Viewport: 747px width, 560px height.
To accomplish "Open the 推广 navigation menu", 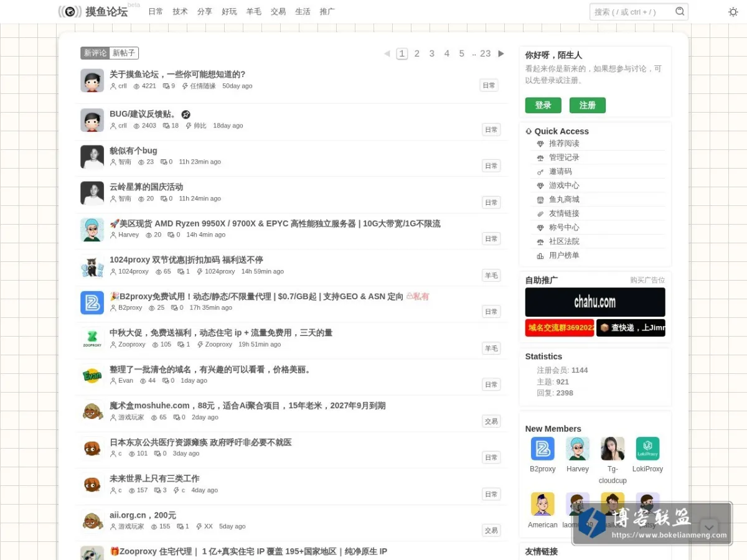I will coord(327,12).
